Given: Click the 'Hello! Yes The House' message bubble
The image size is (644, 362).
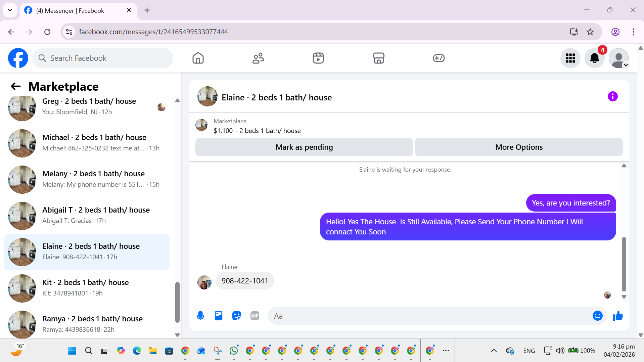Looking at the screenshot, I should click(468, 227).
